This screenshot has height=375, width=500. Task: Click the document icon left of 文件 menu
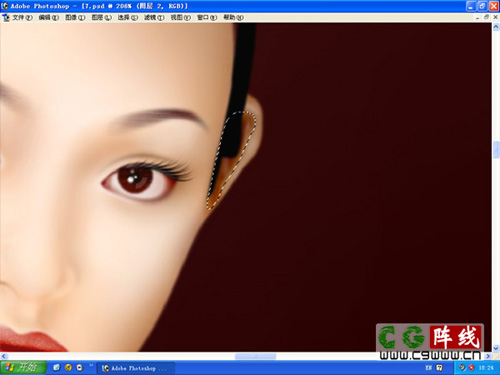(x=6, y=17)
